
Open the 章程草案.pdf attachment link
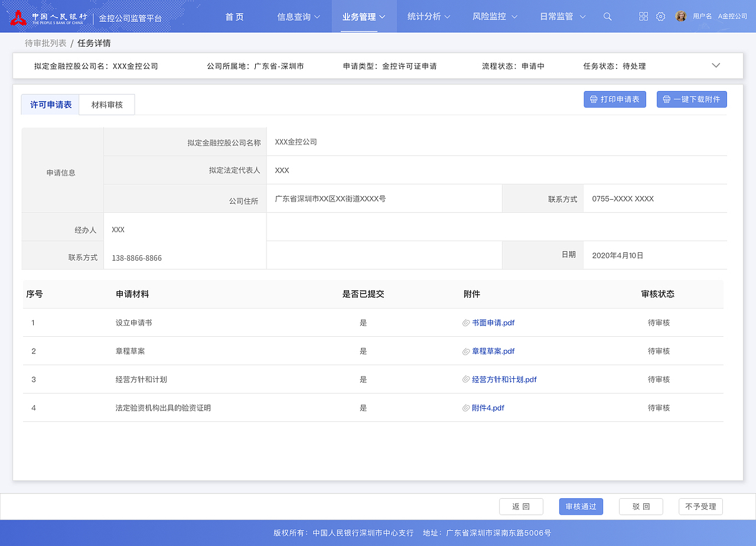click(x=493, y=351)
